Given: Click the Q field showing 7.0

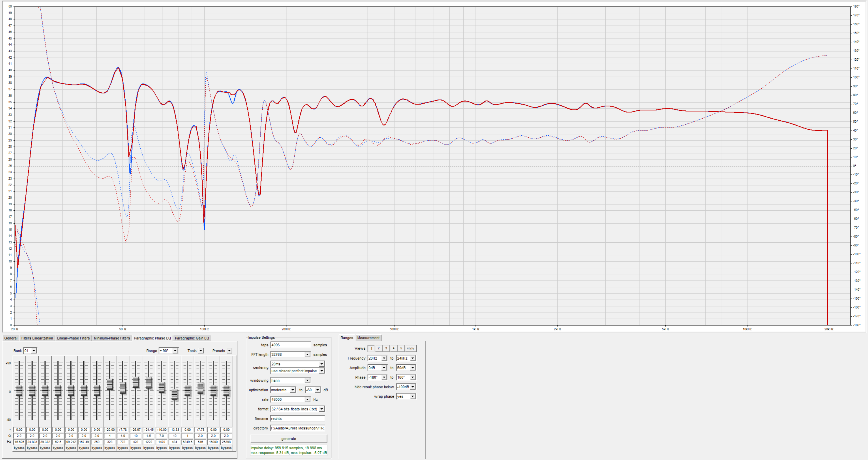Looking at the screenshot, I should (x=162, y=436).
